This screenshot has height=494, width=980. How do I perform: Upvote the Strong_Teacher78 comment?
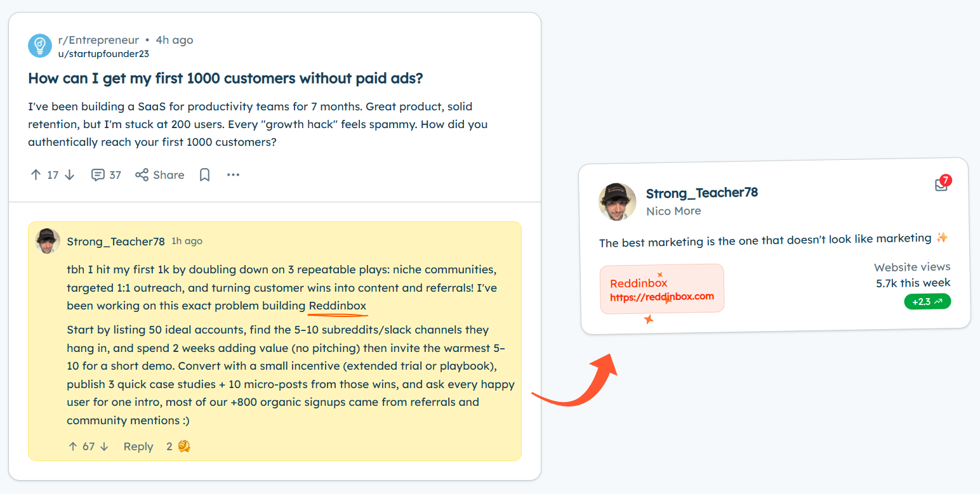73,446
